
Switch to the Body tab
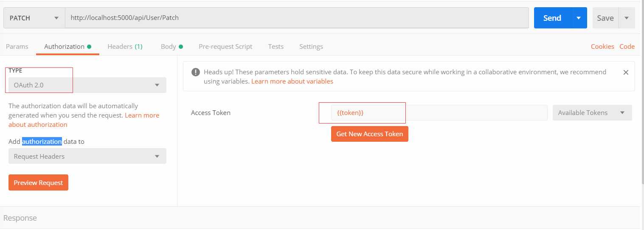(x=172, y=47)
